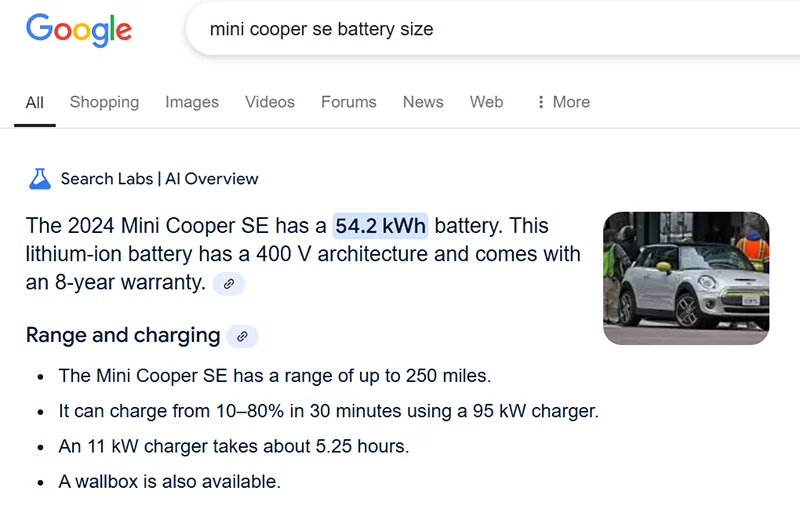Image resolution: width=800 pixels, height=520 pixels.
Task: Open the Mini Cooper car thumbnail
Action: pyautogui.click(x=686, y=278)
